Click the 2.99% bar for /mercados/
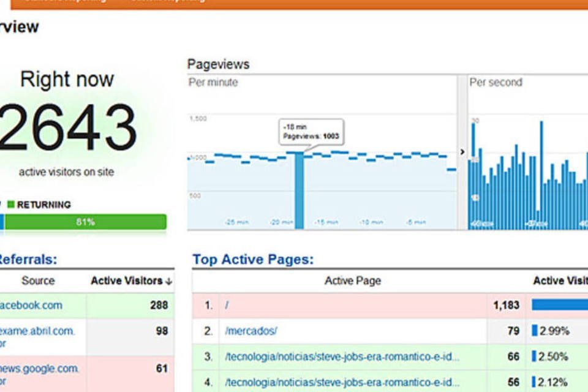 535,331
